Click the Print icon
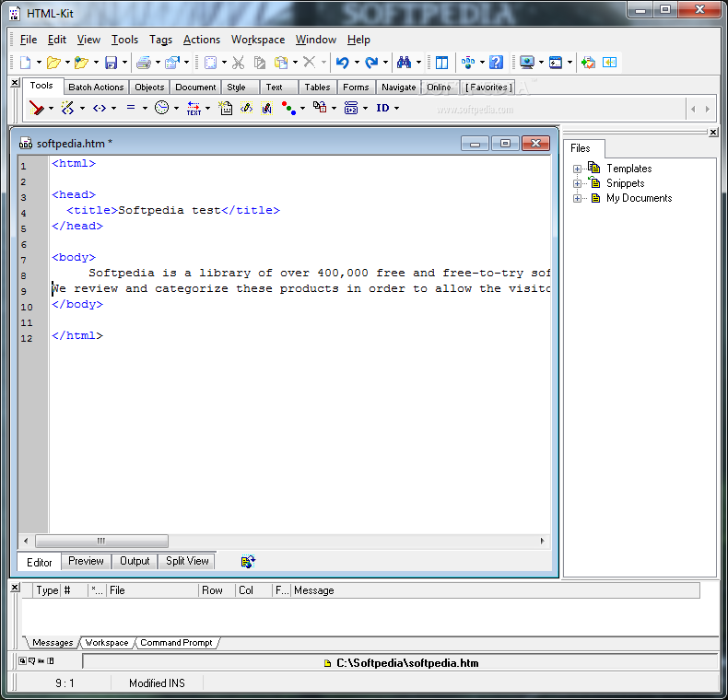Screen dimensions: 728x700 click(144, 63)
